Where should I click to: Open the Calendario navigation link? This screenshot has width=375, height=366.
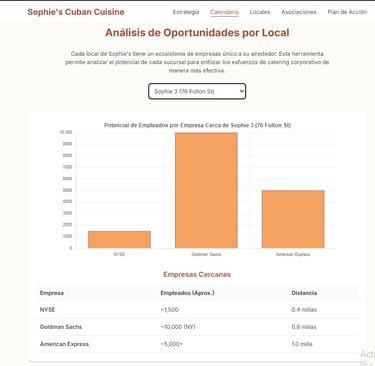tap(224, 12)
